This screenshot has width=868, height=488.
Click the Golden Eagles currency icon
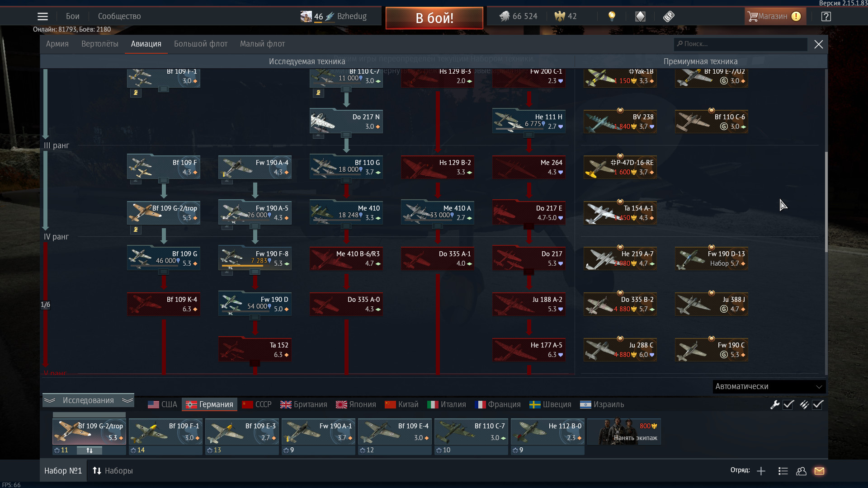coord(560,17)
